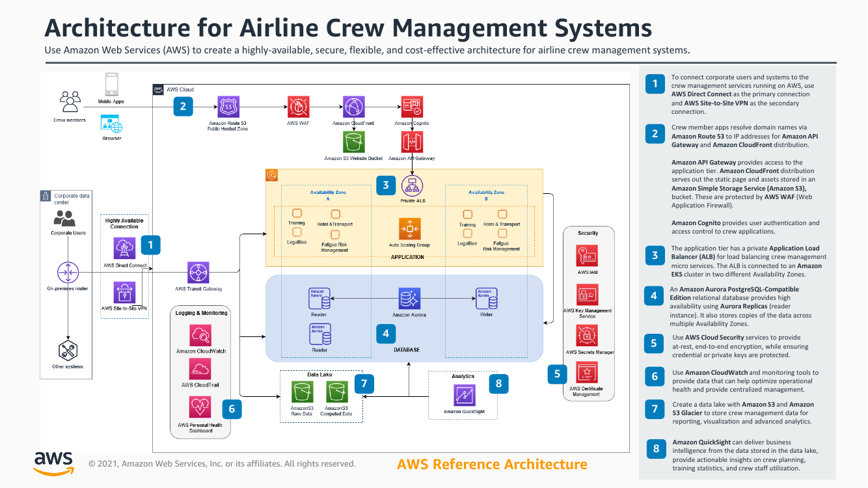The height and width of the screenshot is (488, 868).
Task: Click Training icon in Availability Zone A
Action: click(297, 213)
